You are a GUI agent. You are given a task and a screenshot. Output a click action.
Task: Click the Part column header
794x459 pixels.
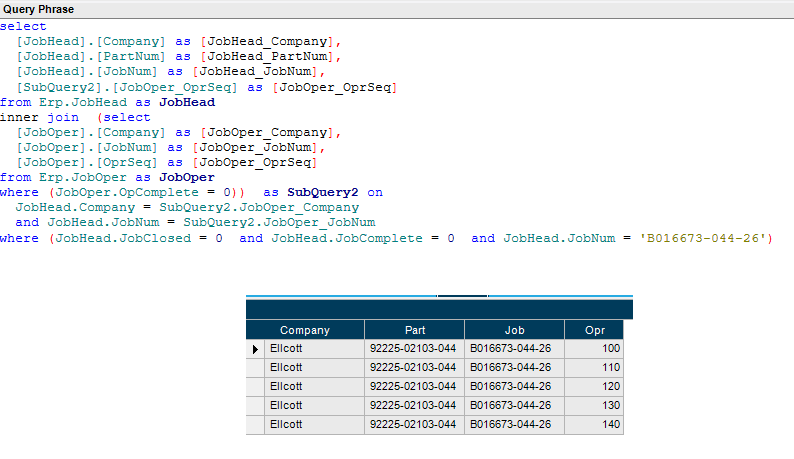(x=414, y=330)
